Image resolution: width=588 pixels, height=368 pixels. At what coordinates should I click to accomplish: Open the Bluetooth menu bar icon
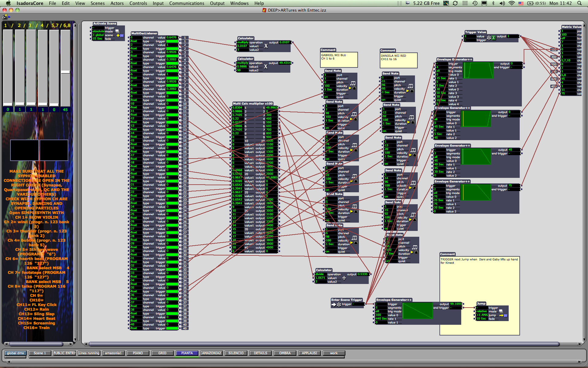[493, 3]
